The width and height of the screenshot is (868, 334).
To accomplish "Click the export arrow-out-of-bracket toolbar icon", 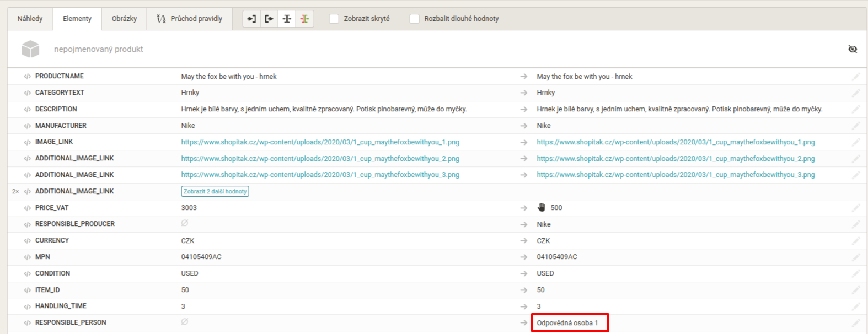I will click(x=269, y=19).
